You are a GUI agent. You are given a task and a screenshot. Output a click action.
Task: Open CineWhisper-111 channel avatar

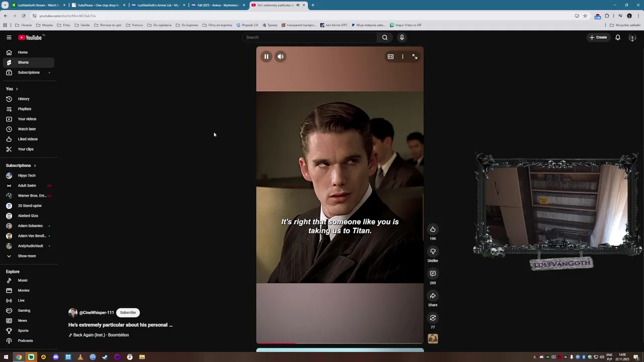tap(73, 313)
